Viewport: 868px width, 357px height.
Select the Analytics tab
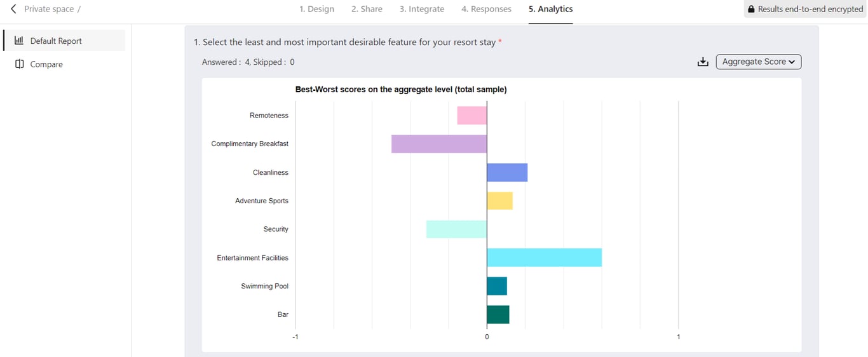click(x=550, y=9)
